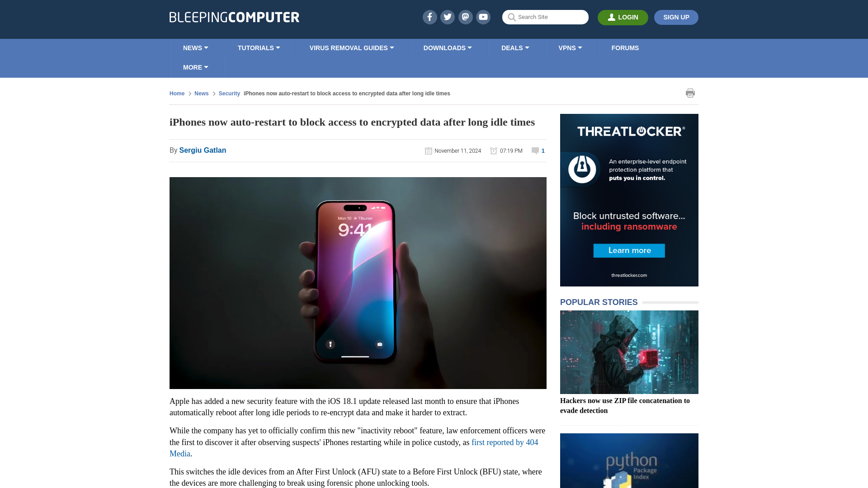This screenshot has width=868, height=488.
Task: Open the Facebook social icon link
Action: 430,17
